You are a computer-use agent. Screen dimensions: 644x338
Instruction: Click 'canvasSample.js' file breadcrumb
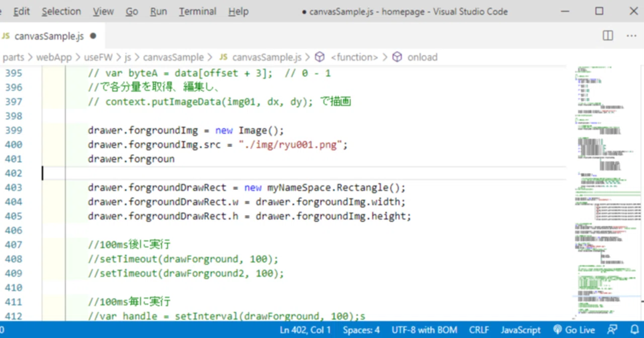pyautogui.click(x=267, y=57)
